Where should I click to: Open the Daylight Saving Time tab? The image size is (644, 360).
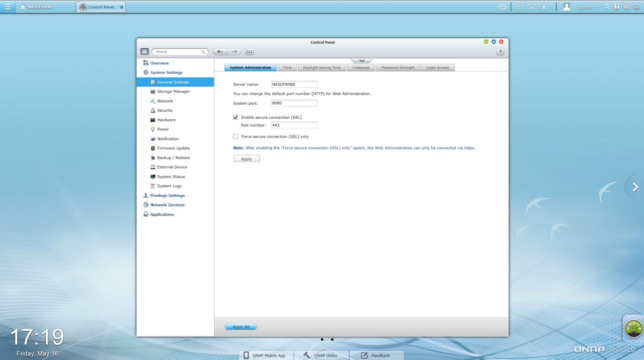point(322,67)
